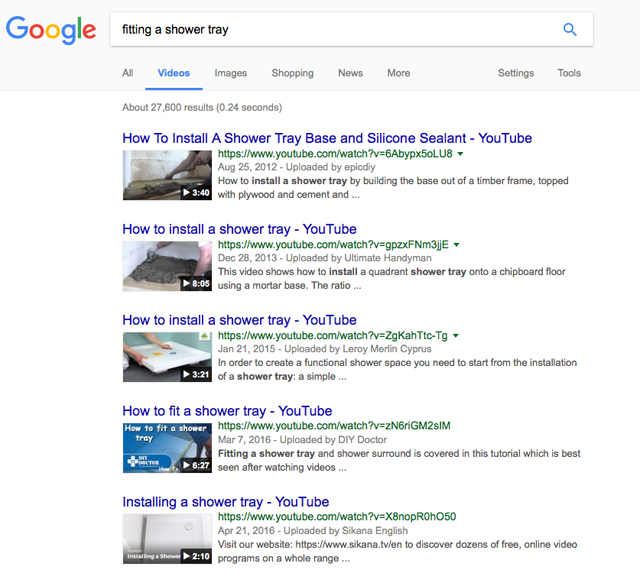Click the snippet starting 'Fitting a shower tray and shower surround'
This screenshot has width=640, height=586.
click(399, 460)
